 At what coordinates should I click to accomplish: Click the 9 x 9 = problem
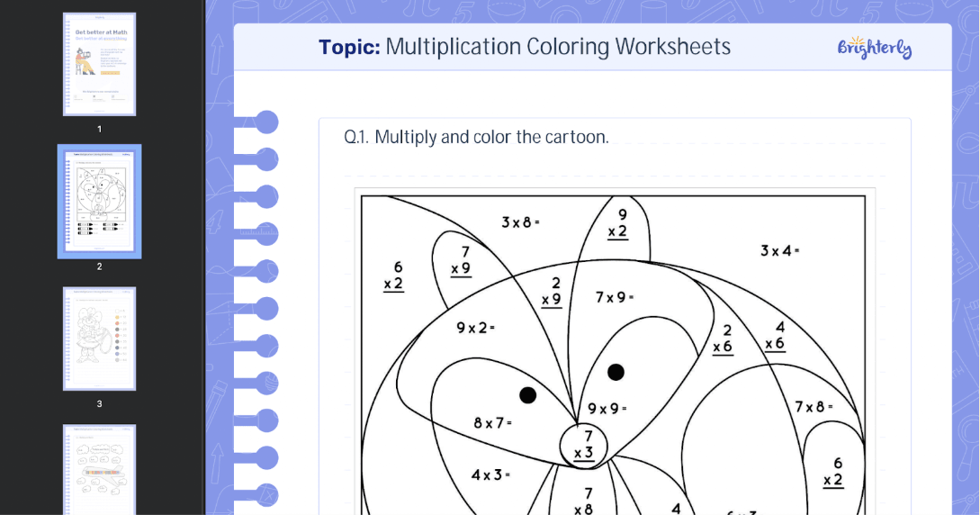point(607,409)
